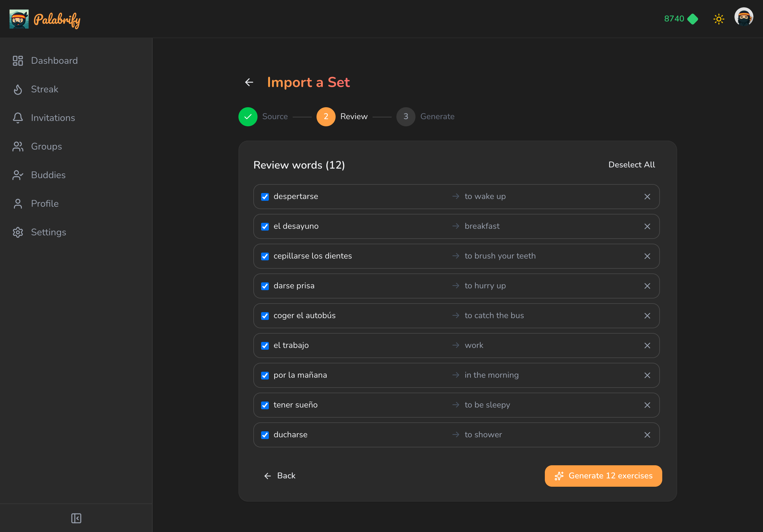Click the Palabrify ninja logo icon

(19, 19)
